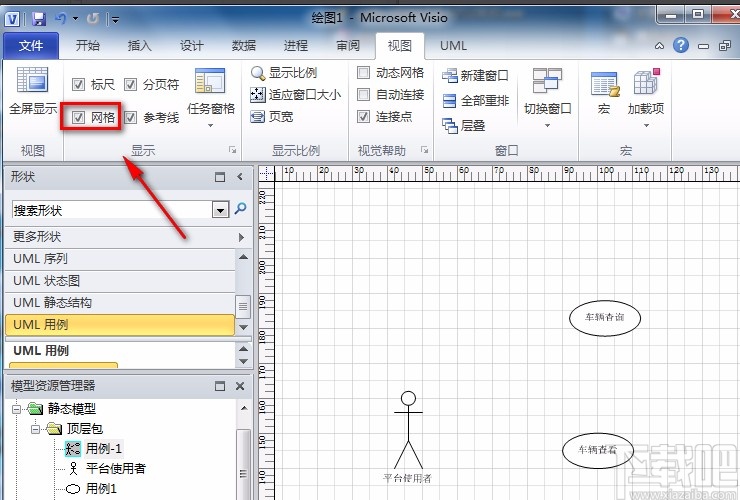Toggle the 连接点 connection points checkbox
Screen dimensions: 740x500
pyautogui.click(x=363, y=116)
